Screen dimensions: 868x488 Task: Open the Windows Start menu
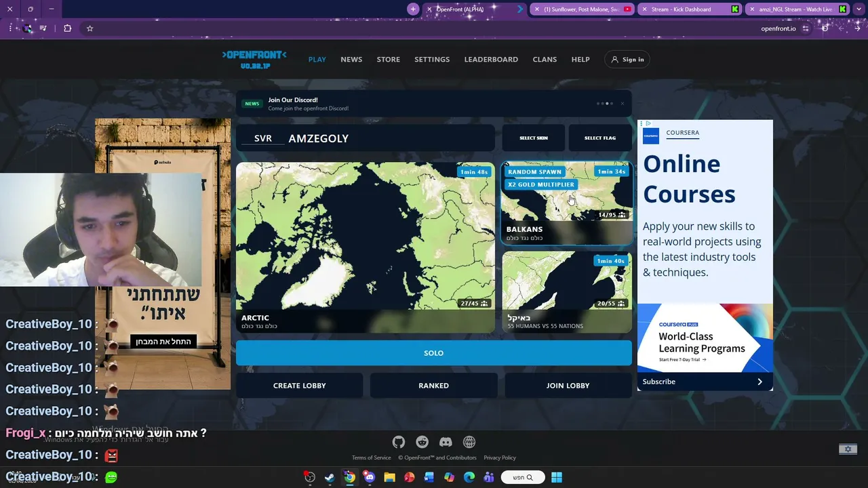point(557,477)
